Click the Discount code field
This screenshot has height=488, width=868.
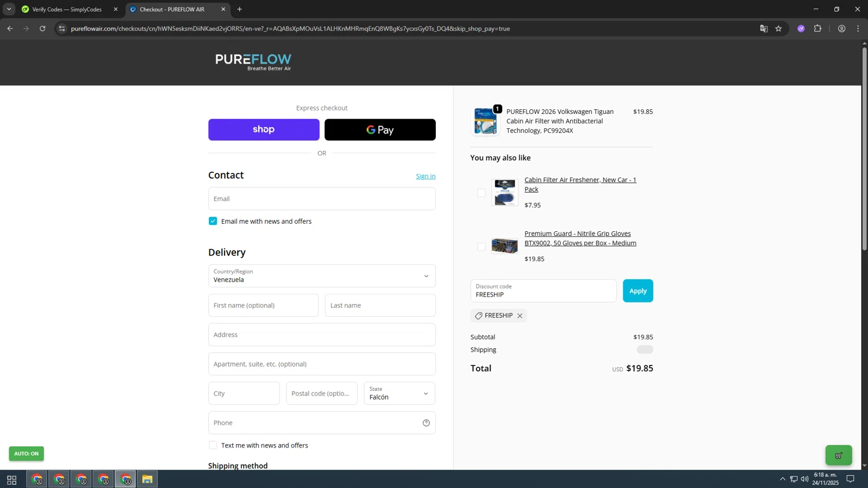543,291
